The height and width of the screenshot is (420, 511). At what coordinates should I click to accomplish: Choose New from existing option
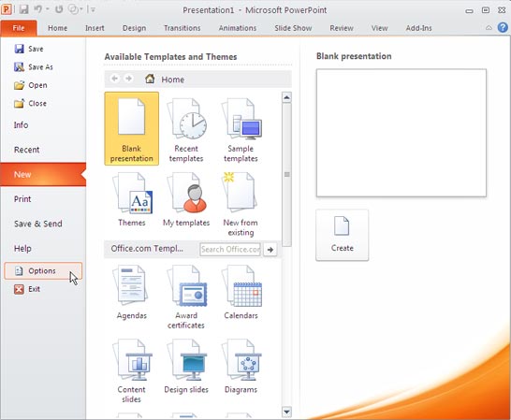tap(241, 204)
